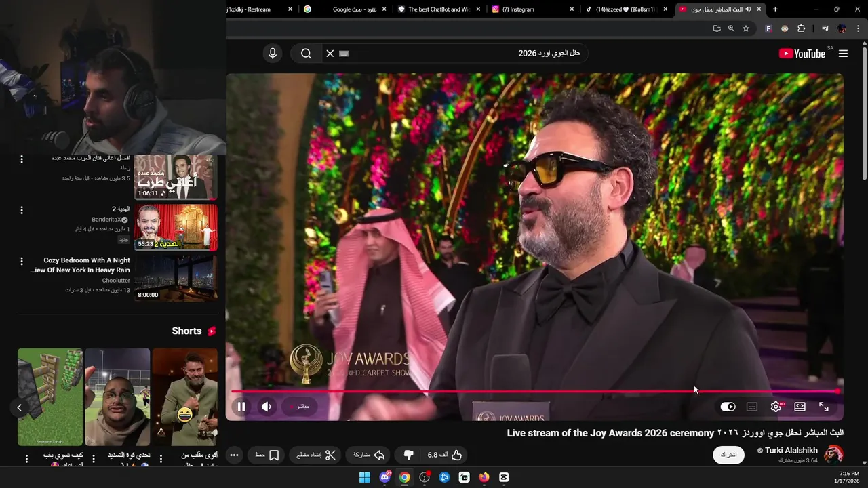The image size is (868, 488).
Task: Open Google Chrome from the taskbar
Action: coord(404,477)
